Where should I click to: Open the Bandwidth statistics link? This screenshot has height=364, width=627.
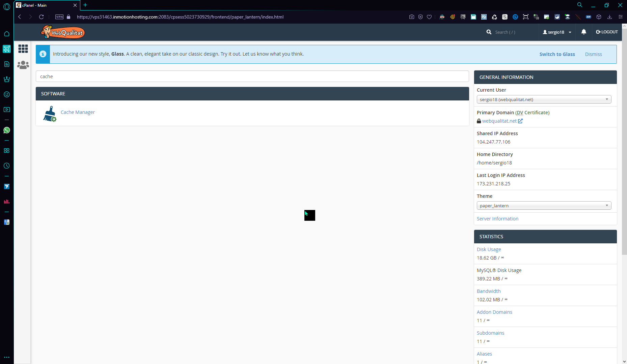point(489,291)
